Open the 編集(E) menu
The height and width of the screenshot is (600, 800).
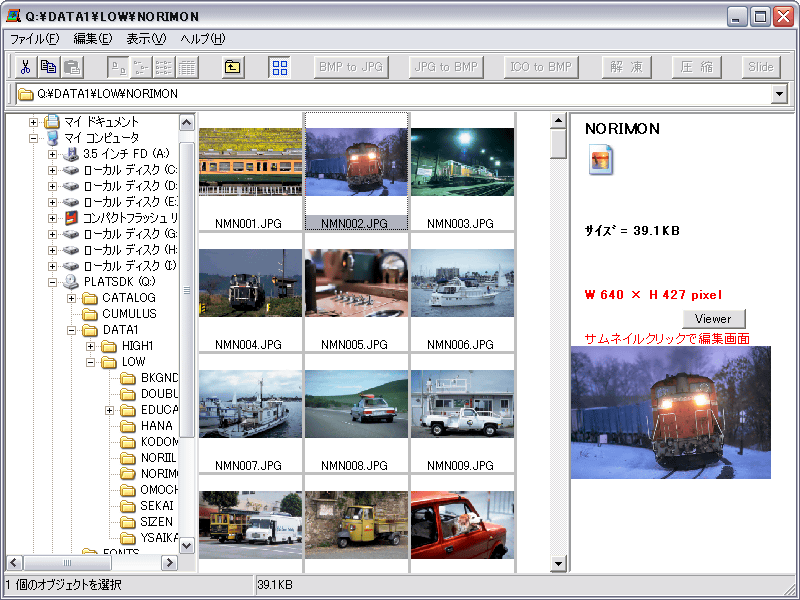93,39
